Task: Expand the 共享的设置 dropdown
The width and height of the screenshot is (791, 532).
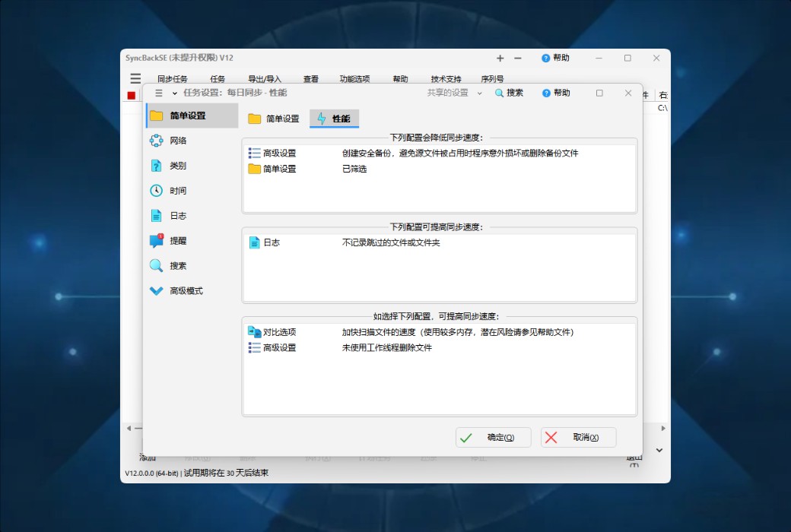Action: point(481,93)
